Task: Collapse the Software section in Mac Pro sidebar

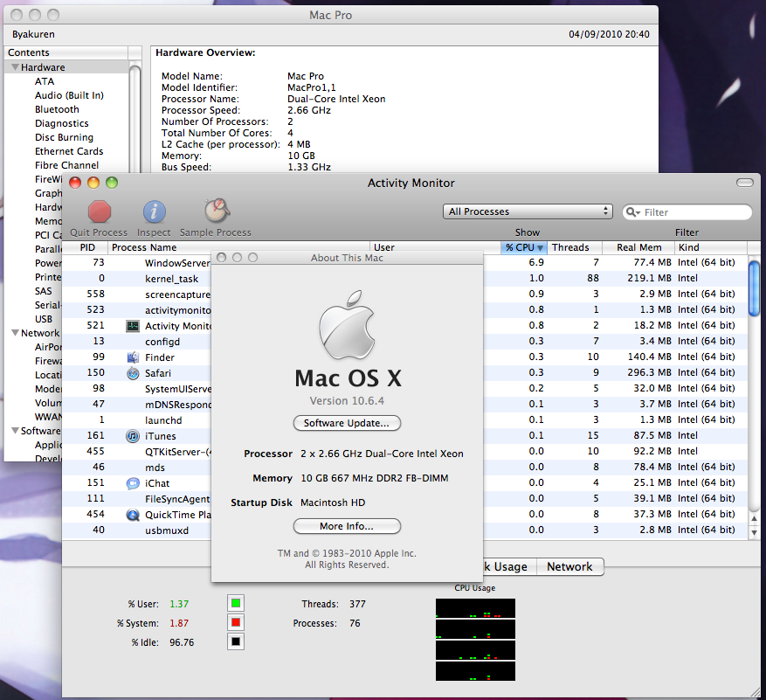Action: (x=15, y=431)
